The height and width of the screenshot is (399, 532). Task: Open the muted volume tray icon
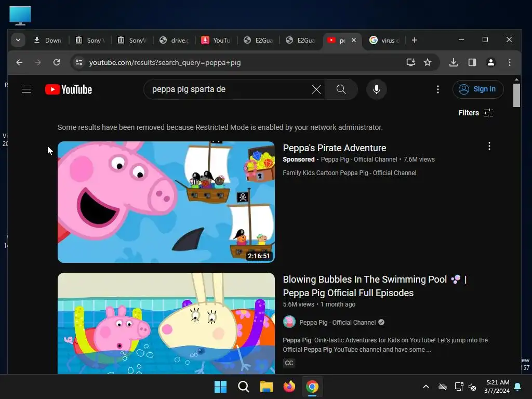point(472,387)
